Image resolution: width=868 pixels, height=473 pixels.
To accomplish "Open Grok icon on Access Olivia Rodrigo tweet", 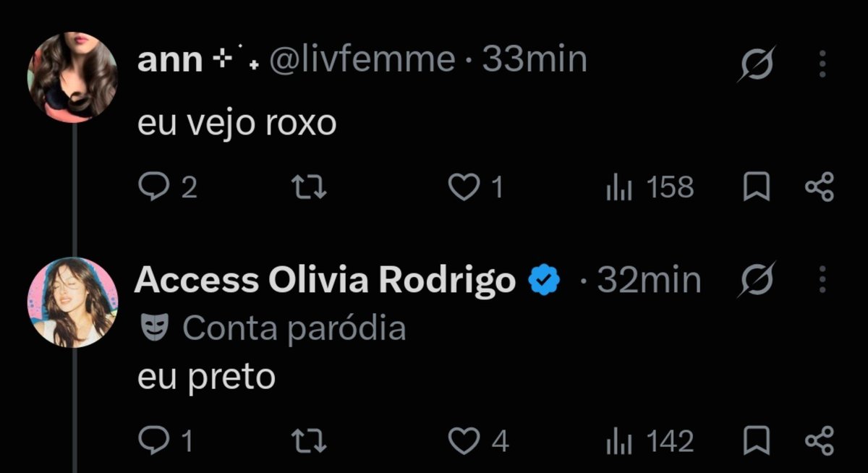I will click(757, 281).
